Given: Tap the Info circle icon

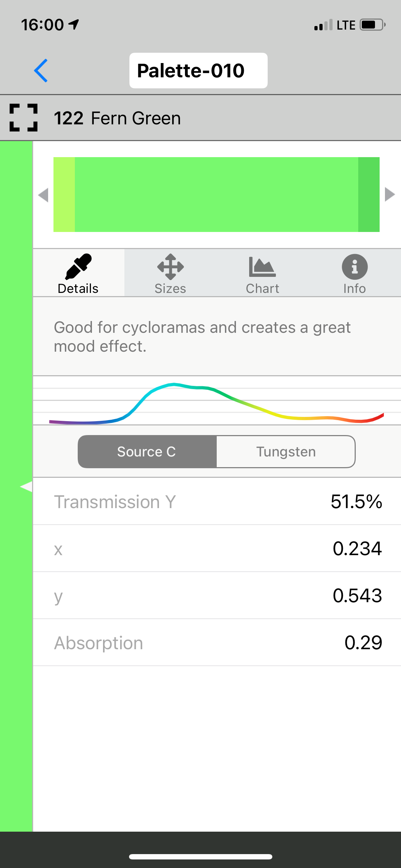Looking at the screenshot, I should tap(355, 267).
